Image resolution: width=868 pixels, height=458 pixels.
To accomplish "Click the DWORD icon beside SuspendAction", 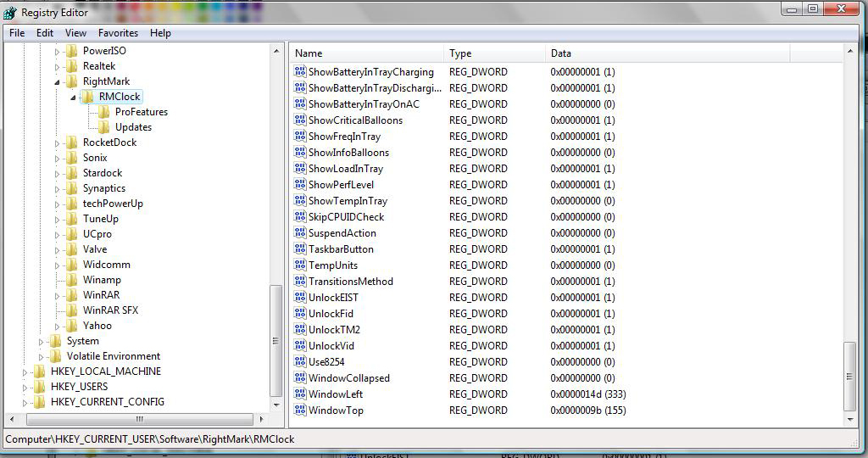I will click(x=300, y=232).
